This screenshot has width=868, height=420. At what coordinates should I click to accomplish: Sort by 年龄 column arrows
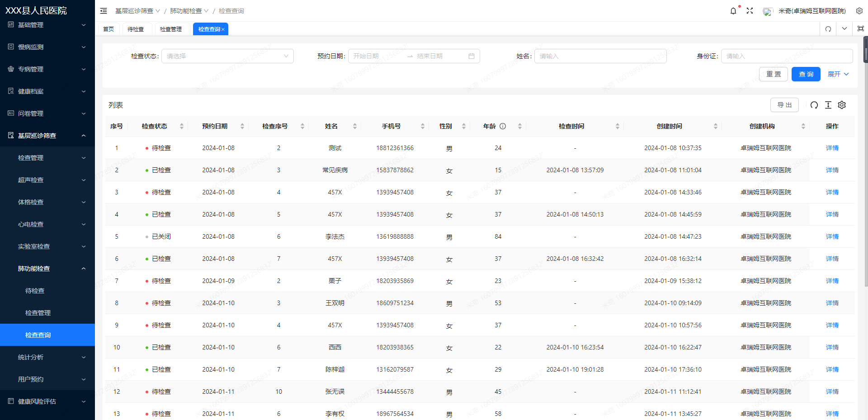pyautogui.click(x=520, y=126)
